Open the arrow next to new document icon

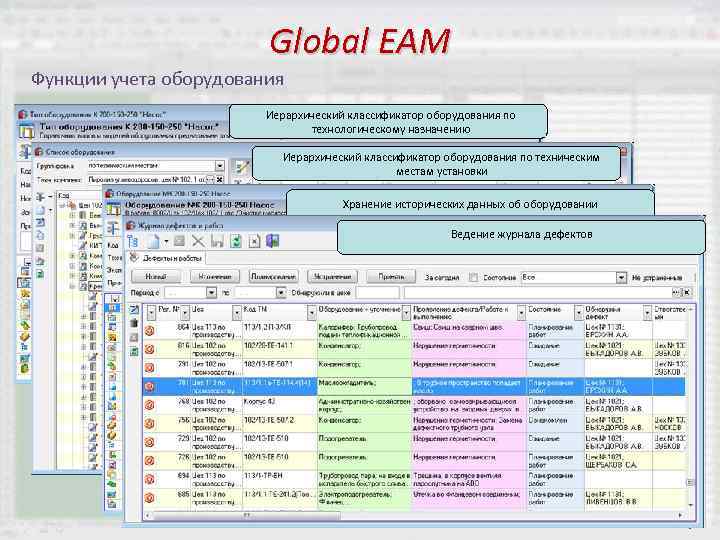(166, 241)
